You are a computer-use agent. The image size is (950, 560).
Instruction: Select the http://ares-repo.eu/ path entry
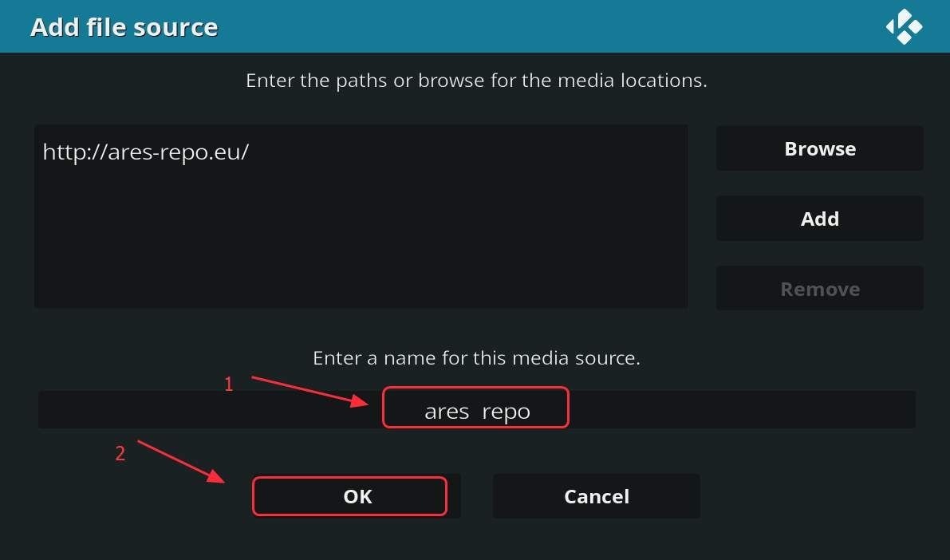pyautogui.click(x=146, y=152)
